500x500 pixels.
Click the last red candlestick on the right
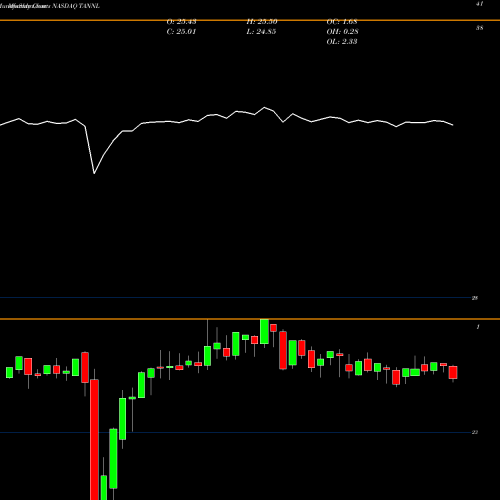pos(453,372)
